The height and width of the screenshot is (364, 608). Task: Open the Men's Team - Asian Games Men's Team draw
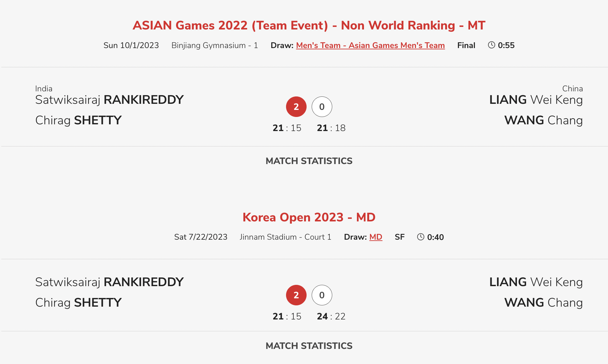click(x=370, y=45)
